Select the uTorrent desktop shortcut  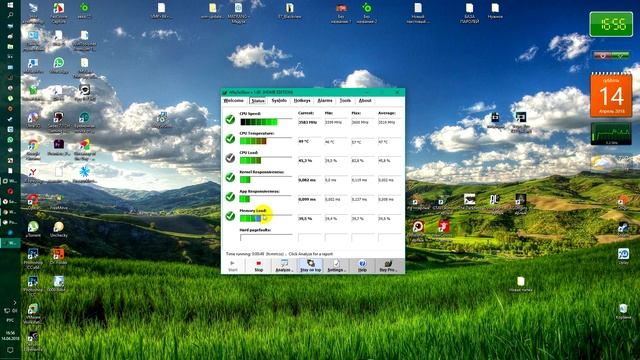33,229
